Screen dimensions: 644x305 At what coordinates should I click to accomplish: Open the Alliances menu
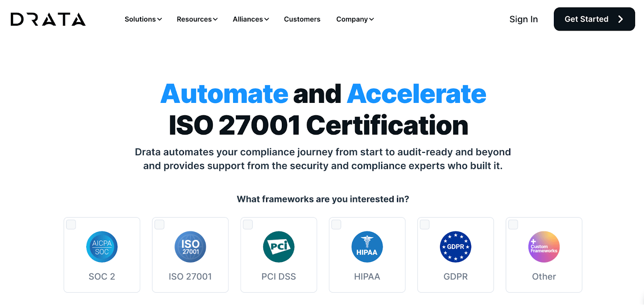251,19
